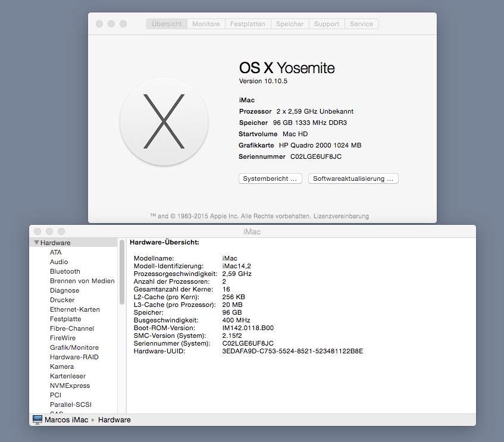The height and width of the screenshot is (442, 504).
Task: Close the iMac system report window
Action: [37, 231]
